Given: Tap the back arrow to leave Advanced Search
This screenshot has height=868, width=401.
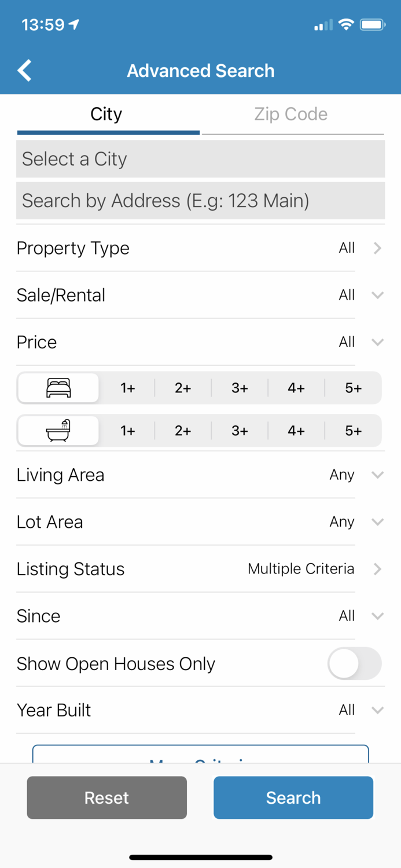Looking at the screenshot, I should pos(24,70).
